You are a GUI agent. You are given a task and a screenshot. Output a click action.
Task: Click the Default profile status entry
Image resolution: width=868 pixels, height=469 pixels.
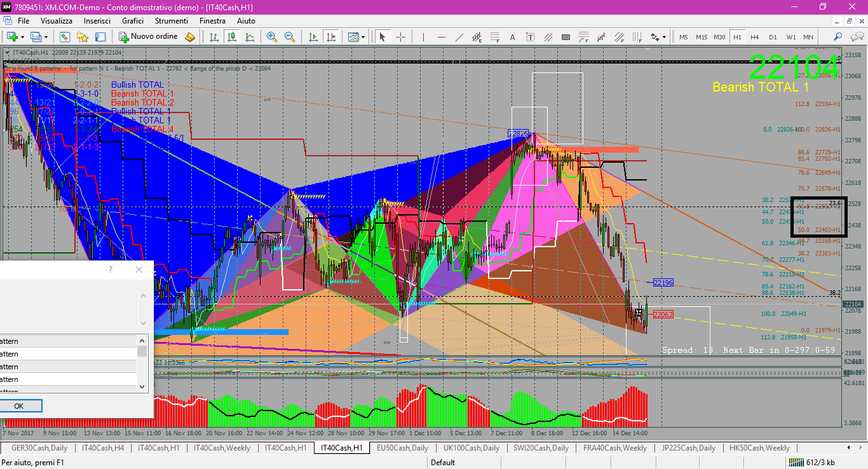443,463
